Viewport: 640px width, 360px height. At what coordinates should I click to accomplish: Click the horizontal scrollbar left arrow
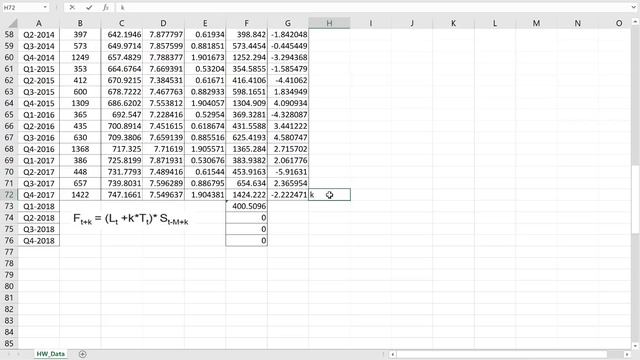[393, 354]
